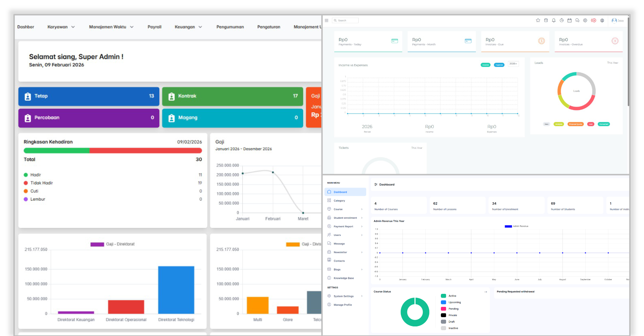Click the gear settings icon in top bar
This screenshot has width=644, height=336.
coord(585,21)
